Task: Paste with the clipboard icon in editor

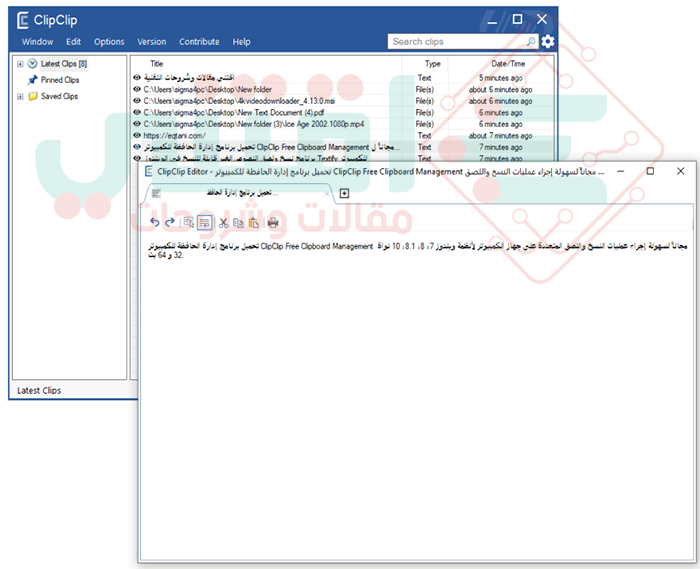Action: click(x=254, y=222)
